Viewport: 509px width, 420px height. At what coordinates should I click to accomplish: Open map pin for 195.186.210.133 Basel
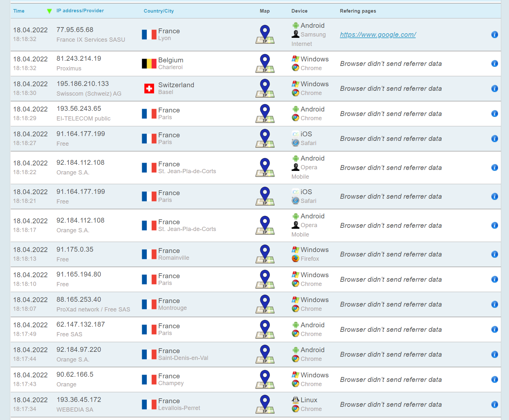tap(265, 88)
